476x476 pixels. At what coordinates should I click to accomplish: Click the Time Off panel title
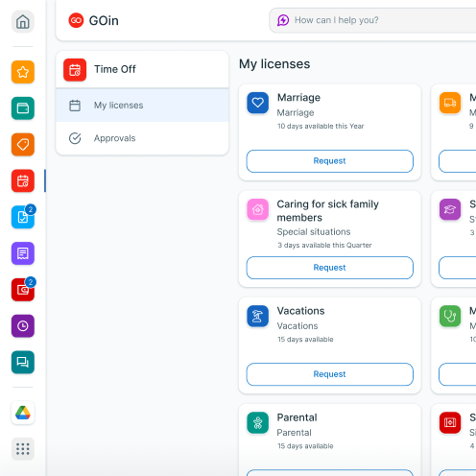point(115,69)
